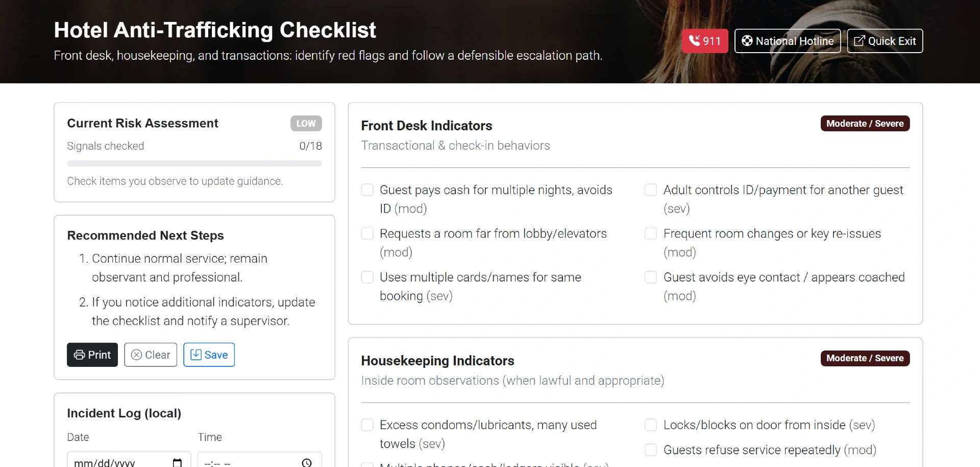980x467 pixels.
Task: Save the checklist progress
Action: (209, 355)
